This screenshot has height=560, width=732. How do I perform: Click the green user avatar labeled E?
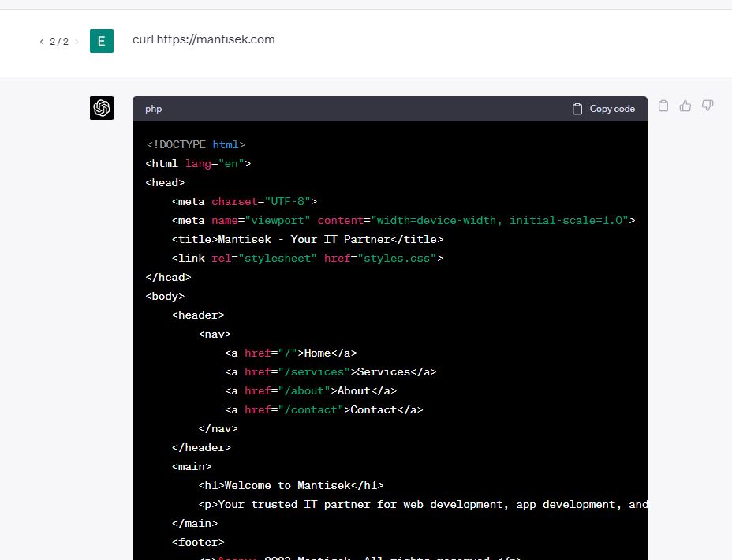tap(102, 41)
